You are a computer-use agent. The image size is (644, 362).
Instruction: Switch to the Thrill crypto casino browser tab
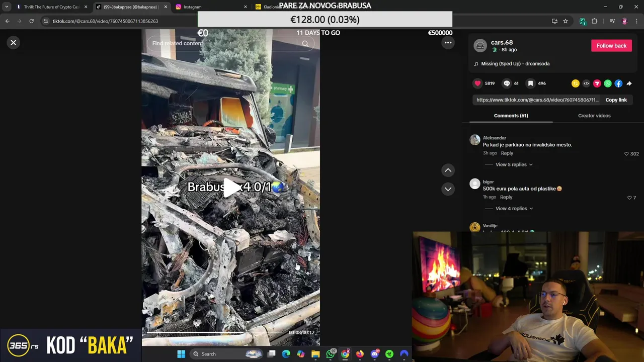click(51, 7)
